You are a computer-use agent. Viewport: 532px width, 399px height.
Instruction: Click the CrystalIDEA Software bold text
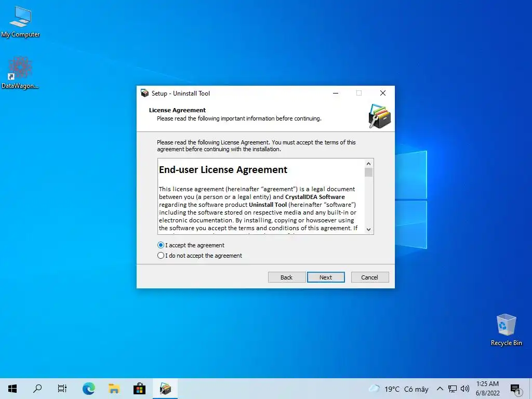pyautogui.click(x=315, y=197)
